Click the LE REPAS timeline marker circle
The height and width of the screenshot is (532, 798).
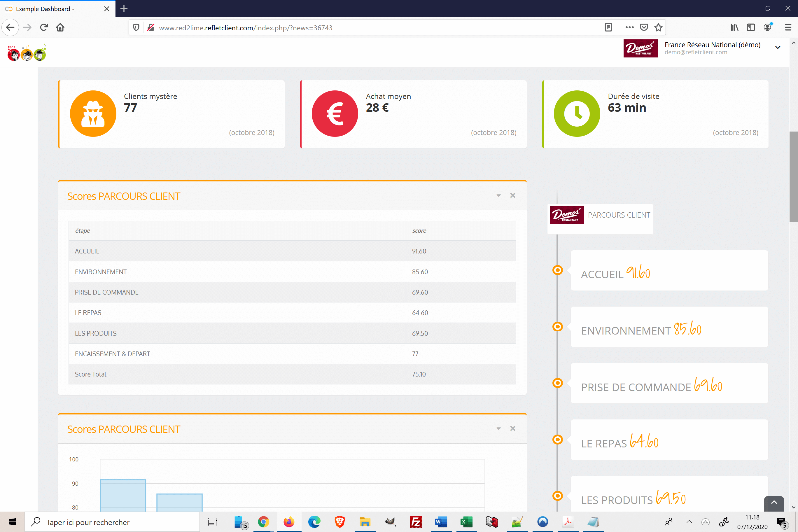557,439
